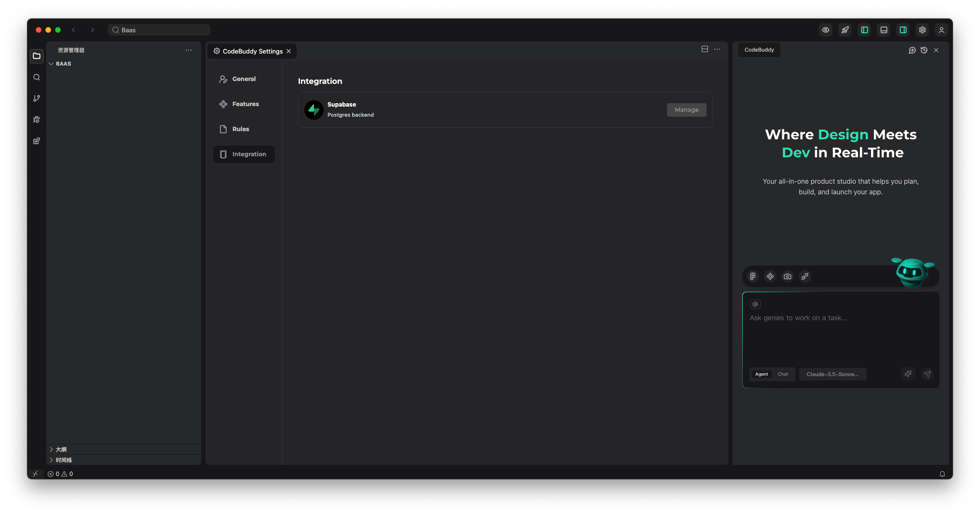
Task: Go back with the left arrow
Action: pos(73,30)
